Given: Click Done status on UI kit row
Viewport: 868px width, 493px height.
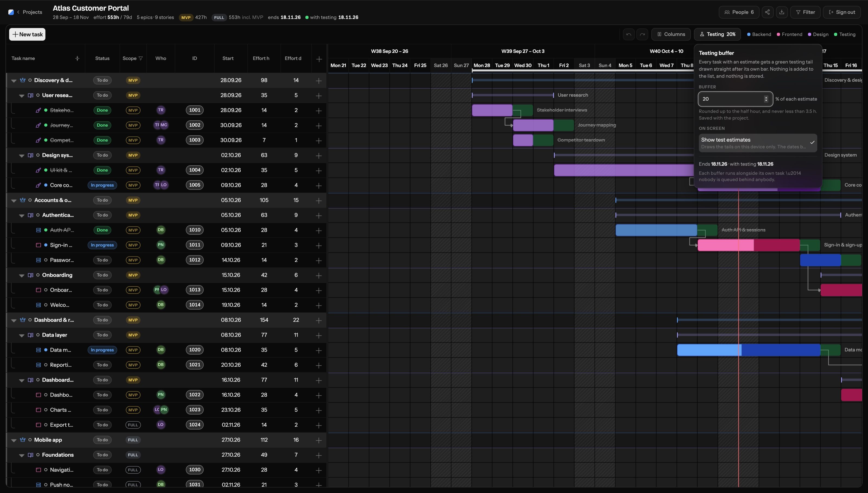Looking at the screenshot, I should click(x=102, y=170).
